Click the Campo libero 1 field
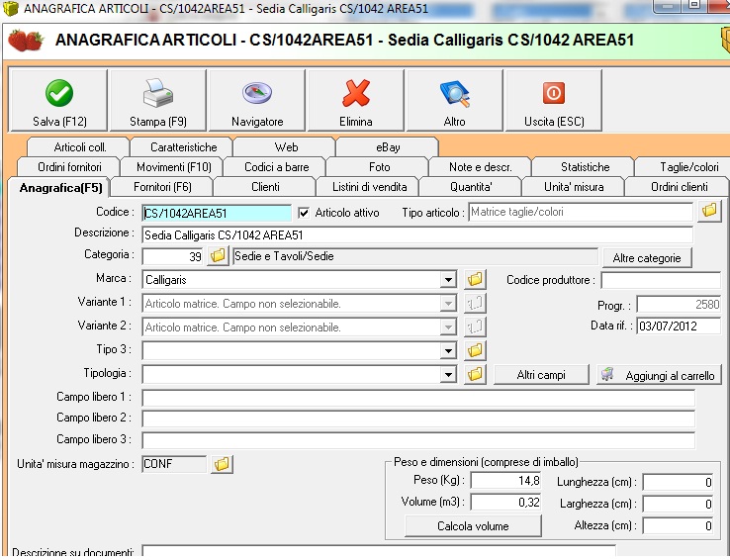 click(x=418, y=398)
